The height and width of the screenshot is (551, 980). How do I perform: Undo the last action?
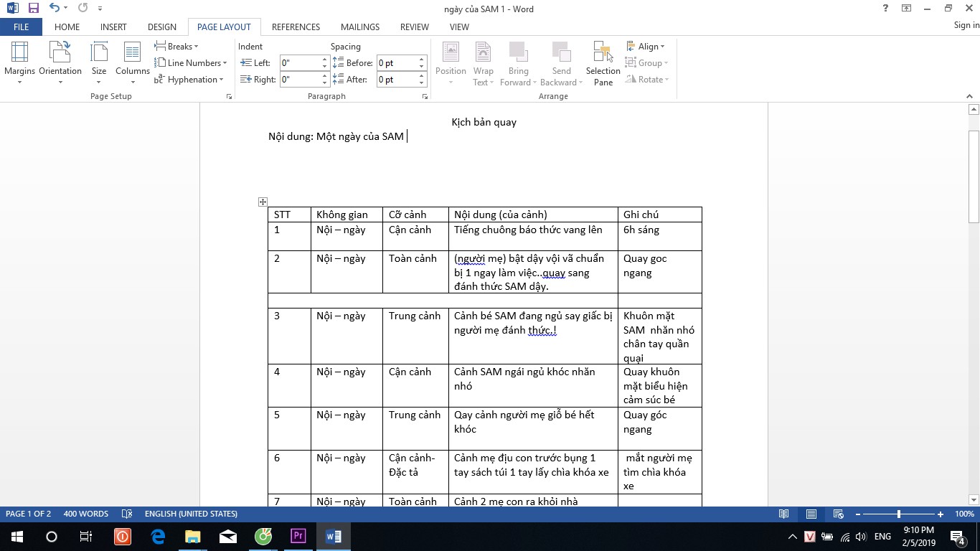click(x=54, y=9)
